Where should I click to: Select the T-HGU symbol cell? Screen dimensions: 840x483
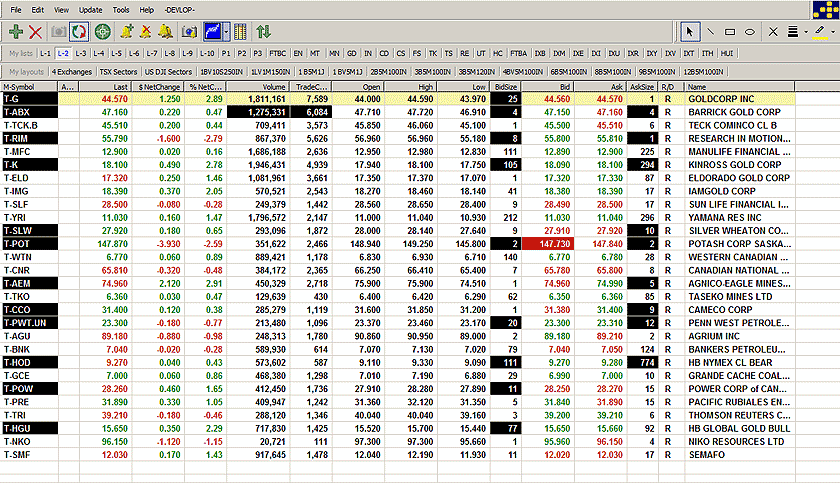[x=29, y=428]
